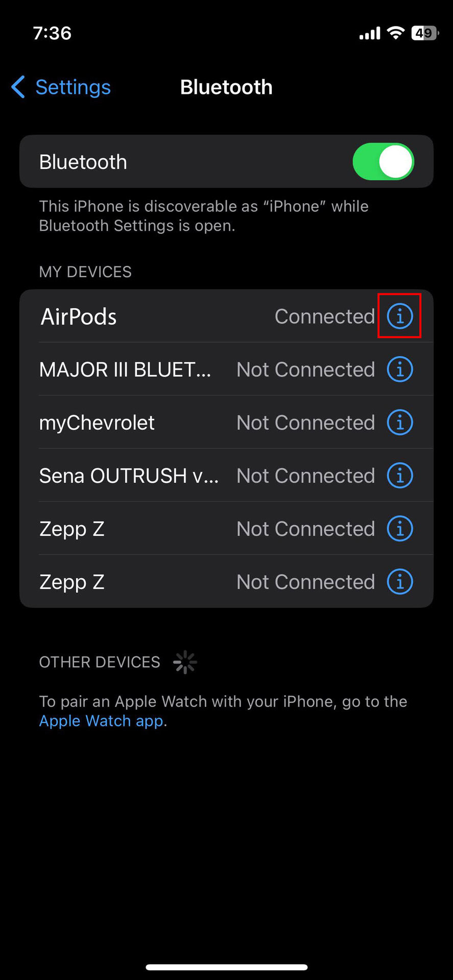Turn off the Bluetooth switch
453x980 pixels.
click(x=383, y=162)
